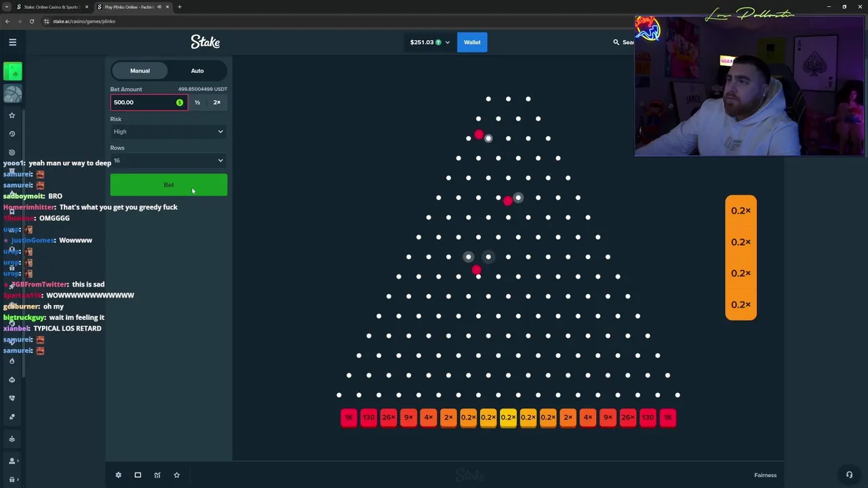Toggle theatre mode icon below the game
The height and width of the screenshot is (488, 868).
coord(138,475)
